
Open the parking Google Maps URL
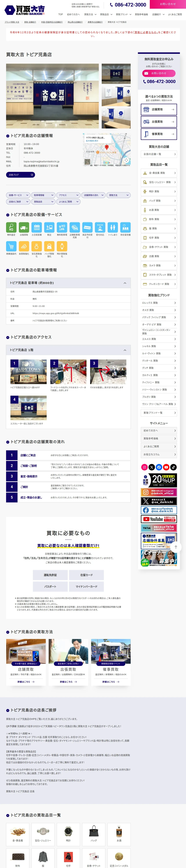pos(56,313)
